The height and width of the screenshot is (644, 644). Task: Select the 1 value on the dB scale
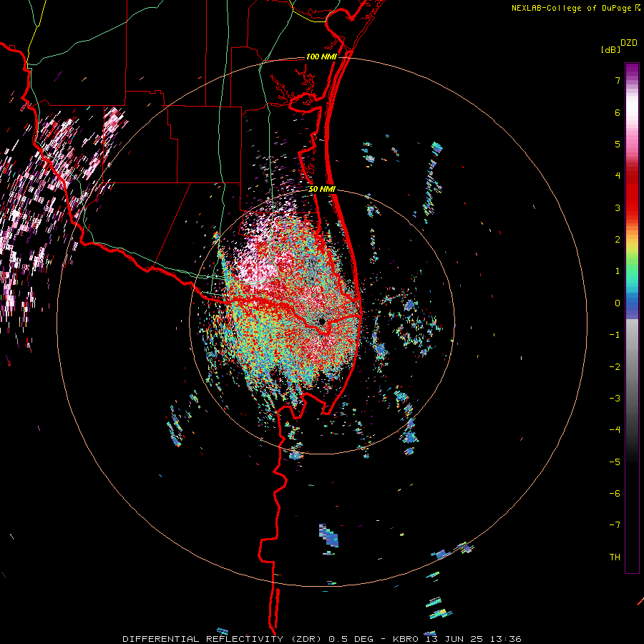(618, 271)
